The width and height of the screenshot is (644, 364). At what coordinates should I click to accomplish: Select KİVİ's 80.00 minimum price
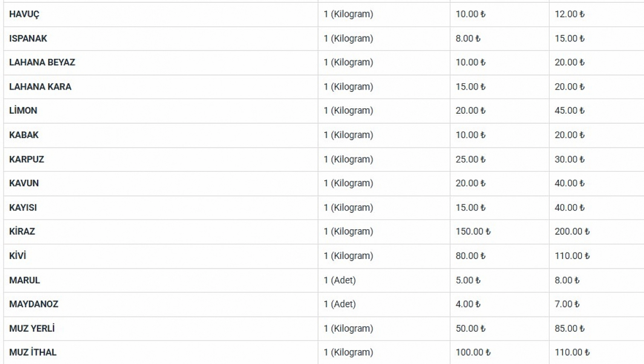[x=470, y=256]
